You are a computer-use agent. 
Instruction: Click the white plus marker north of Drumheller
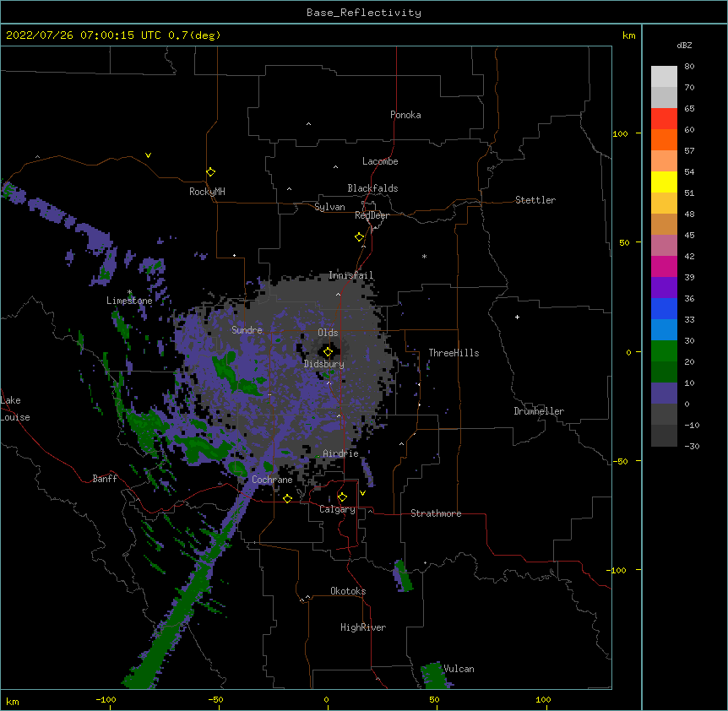(517, 317)
